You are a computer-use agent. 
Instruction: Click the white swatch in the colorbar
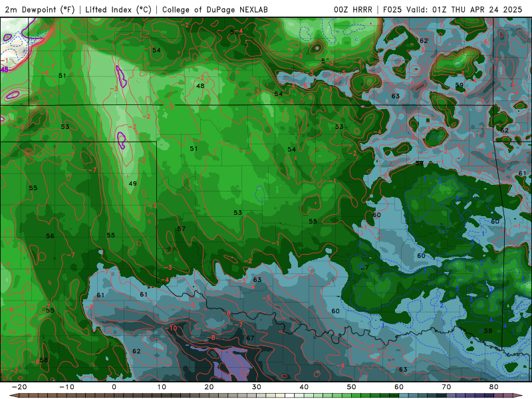(x=289, y=396)
